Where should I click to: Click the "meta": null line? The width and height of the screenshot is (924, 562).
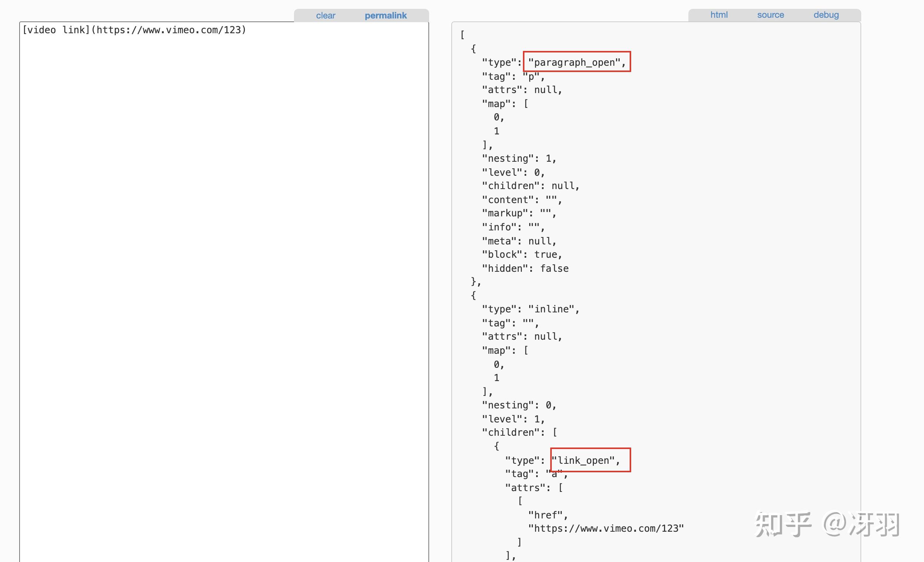519,241
